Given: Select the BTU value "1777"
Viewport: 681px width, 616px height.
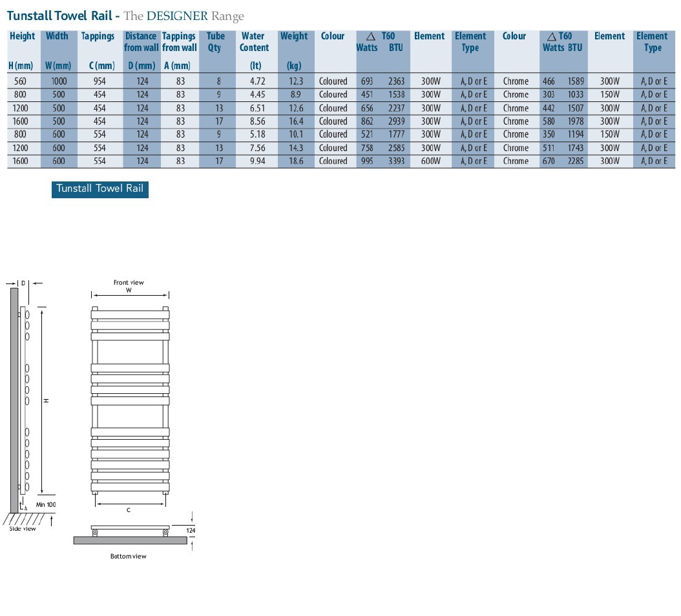Looking at the screenshot, I should (397, 134).
